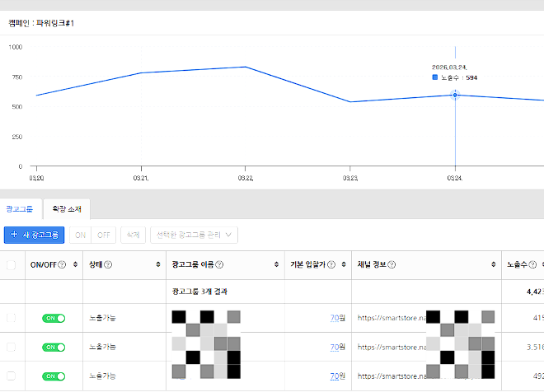Viewport: 544px width, 392px height.
Task: Sort table by 상태 column arrows
Action: click(158, 265)
